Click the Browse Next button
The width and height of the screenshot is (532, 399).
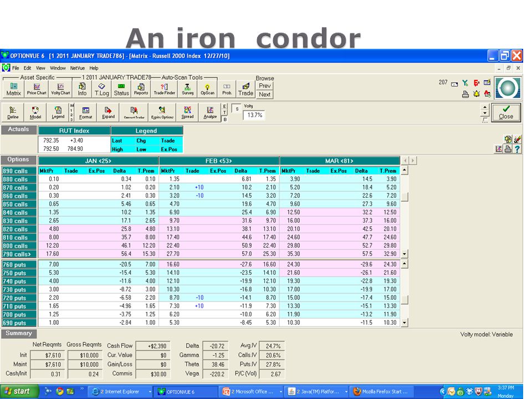coord(265,94)
